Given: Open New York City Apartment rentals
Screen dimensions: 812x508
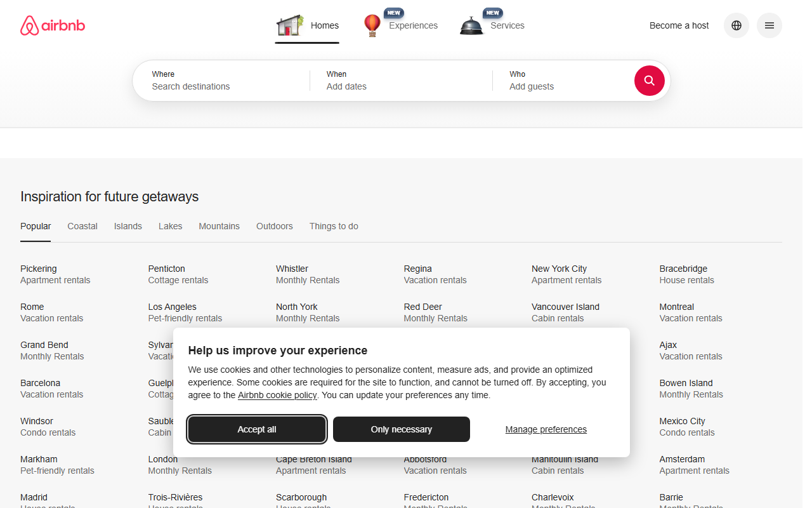Looking at the screenshot, I should point(566,274).
